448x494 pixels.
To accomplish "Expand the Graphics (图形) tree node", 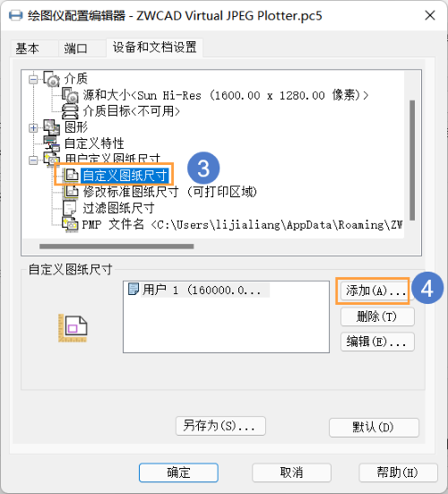I will [33, 127].
